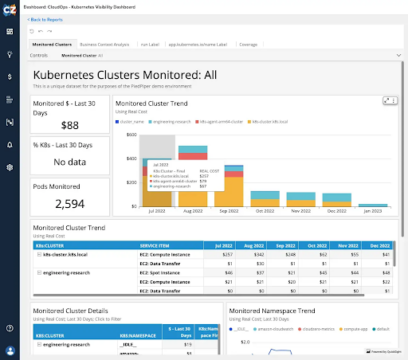Open the Monitored Cluster All control
This screenshot has height=360, width=408.
pos(82,56)
